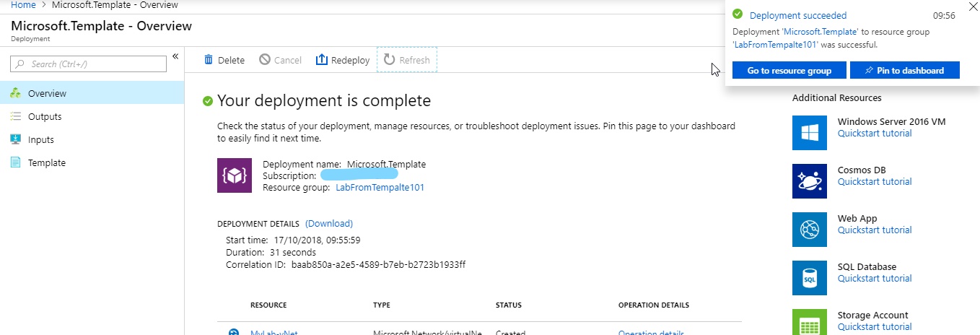Click the Deployment succeeded notification title
The image size is (980, 335).
pyautogui.click(x=798, y=15)
